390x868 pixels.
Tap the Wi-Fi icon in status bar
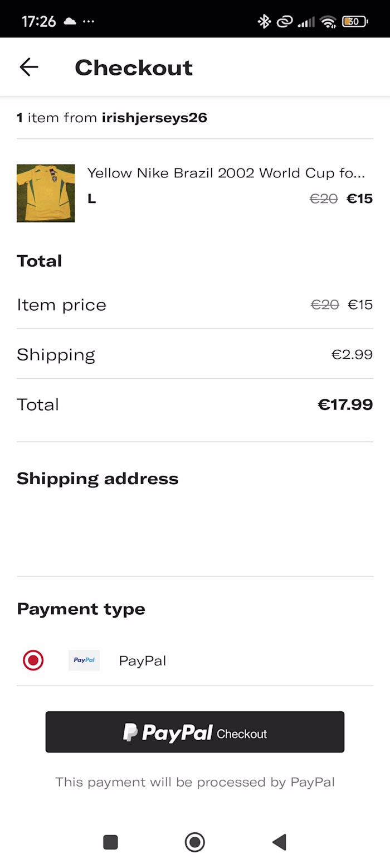328,21
